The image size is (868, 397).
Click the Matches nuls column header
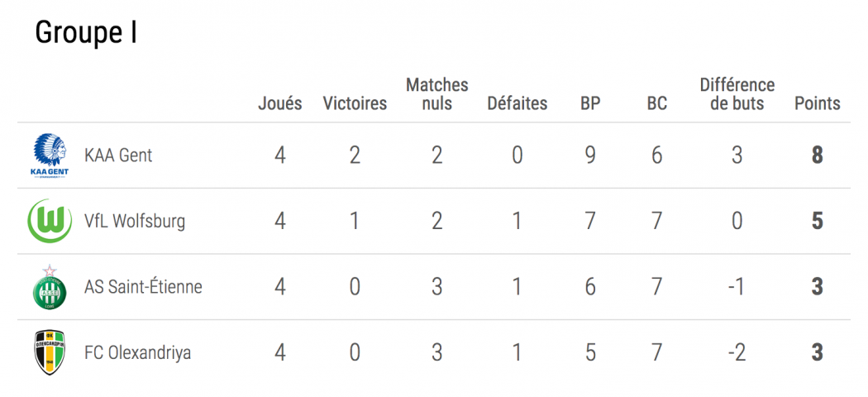(x=437, y=94)
